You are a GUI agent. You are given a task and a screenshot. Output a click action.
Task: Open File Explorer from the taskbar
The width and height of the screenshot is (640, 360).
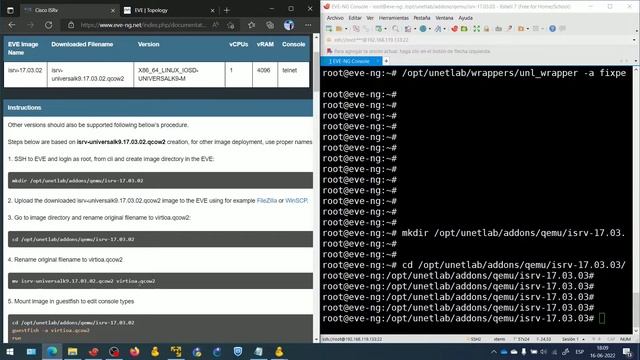(x=73, y=351)
